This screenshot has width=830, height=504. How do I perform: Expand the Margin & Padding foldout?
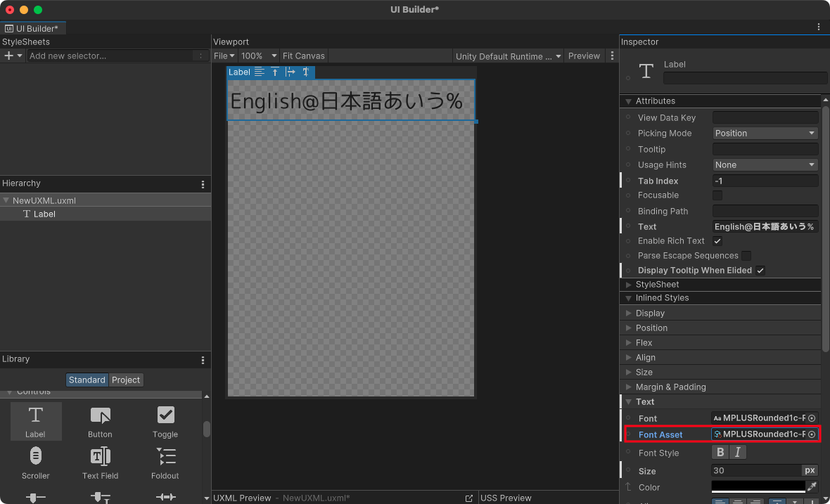click(x=628, y=387)
